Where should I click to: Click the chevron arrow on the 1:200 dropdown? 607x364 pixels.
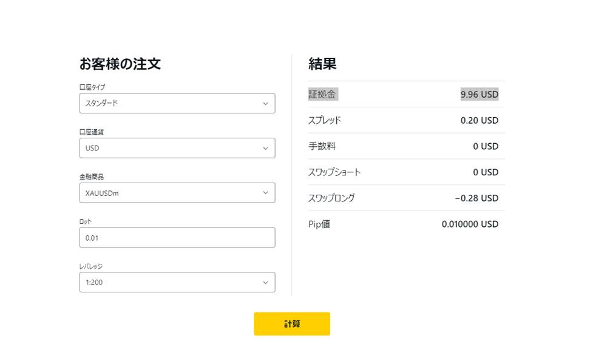pos(265,282)
